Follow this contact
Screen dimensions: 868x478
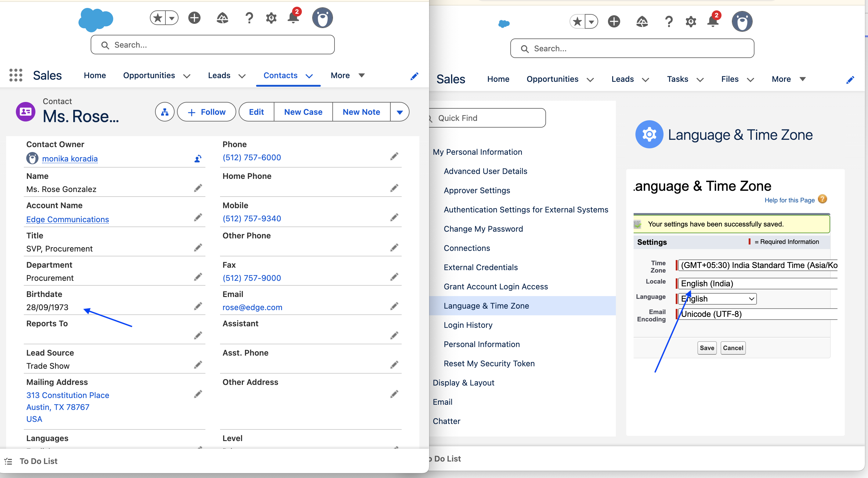click(207, 112)
